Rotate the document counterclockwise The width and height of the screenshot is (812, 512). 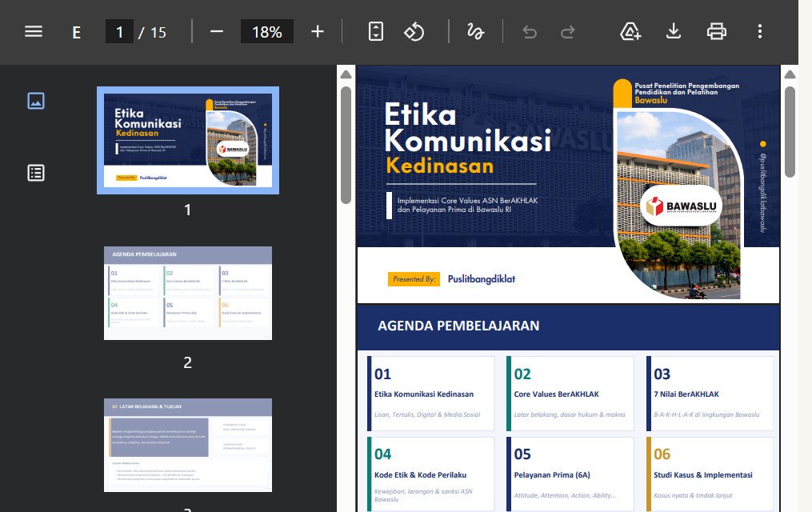[414, 31]
